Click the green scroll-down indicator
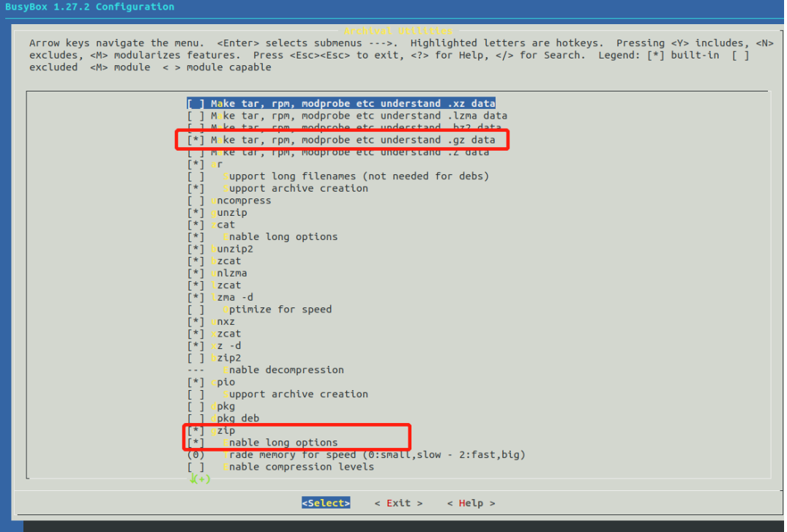Screen dimensions: 787x532 coord(200,479)
